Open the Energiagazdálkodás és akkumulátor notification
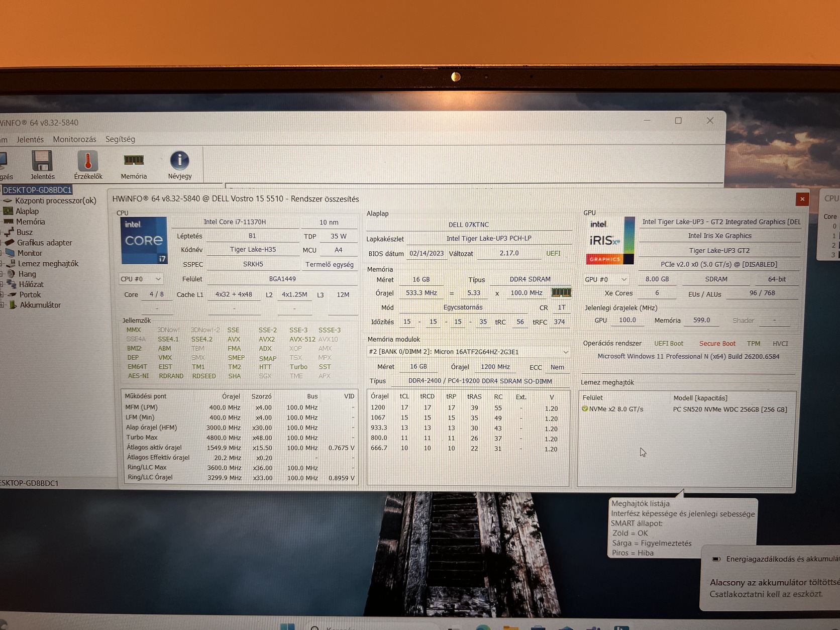Image resolution: width=840 pixels, height=630 pixels. click(771, 578)
